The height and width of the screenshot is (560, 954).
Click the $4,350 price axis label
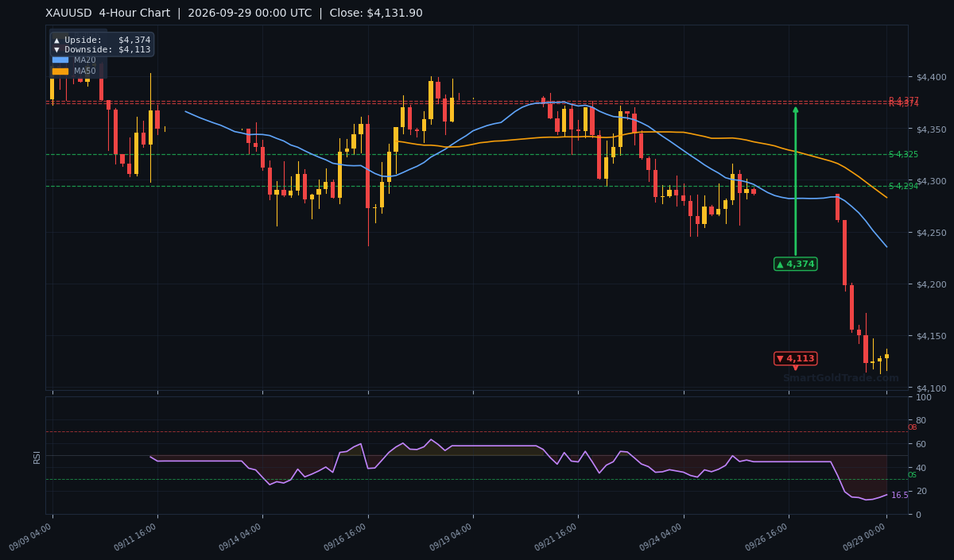(931, 129)
